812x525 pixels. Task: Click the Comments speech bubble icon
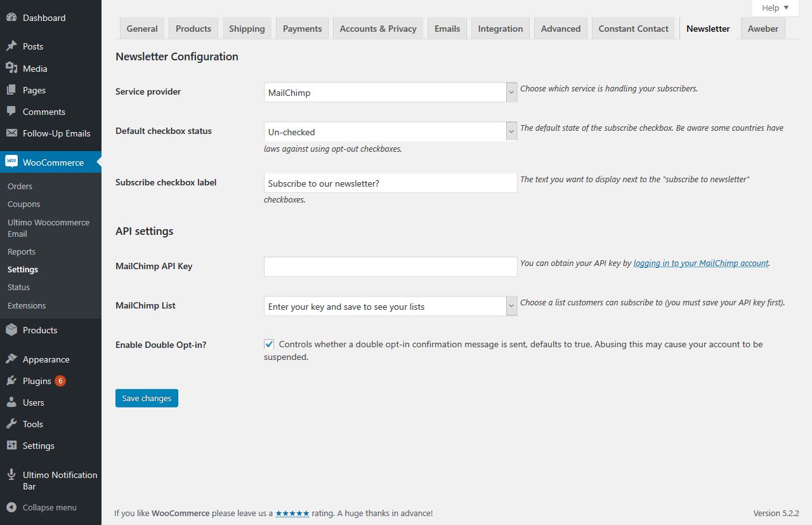point(11,111)
